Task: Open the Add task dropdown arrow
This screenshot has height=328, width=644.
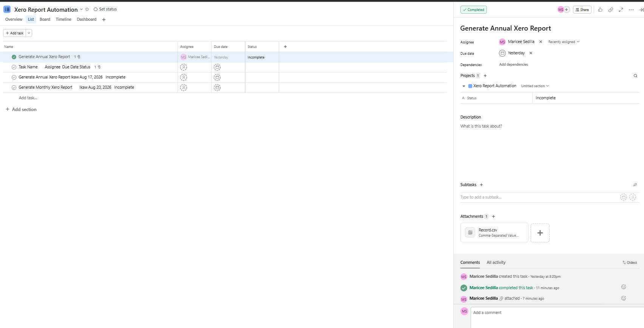Action: click(x=29, y=33)
